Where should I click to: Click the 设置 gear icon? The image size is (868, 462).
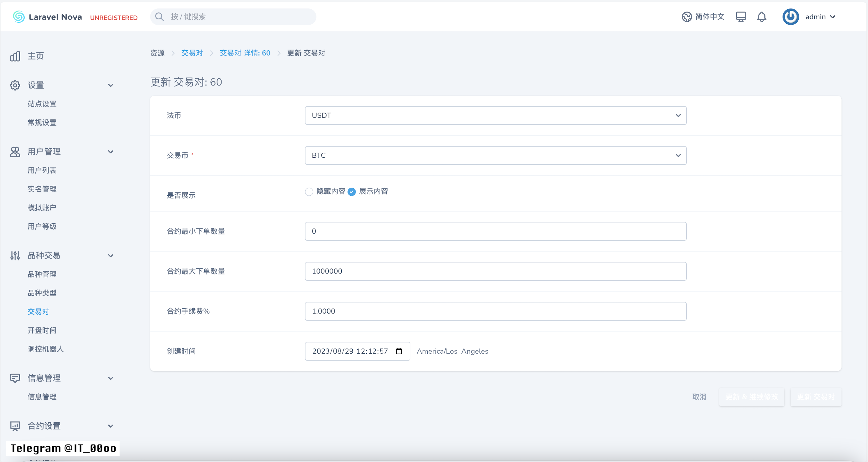pyautogui.click(x=15, y=85)
